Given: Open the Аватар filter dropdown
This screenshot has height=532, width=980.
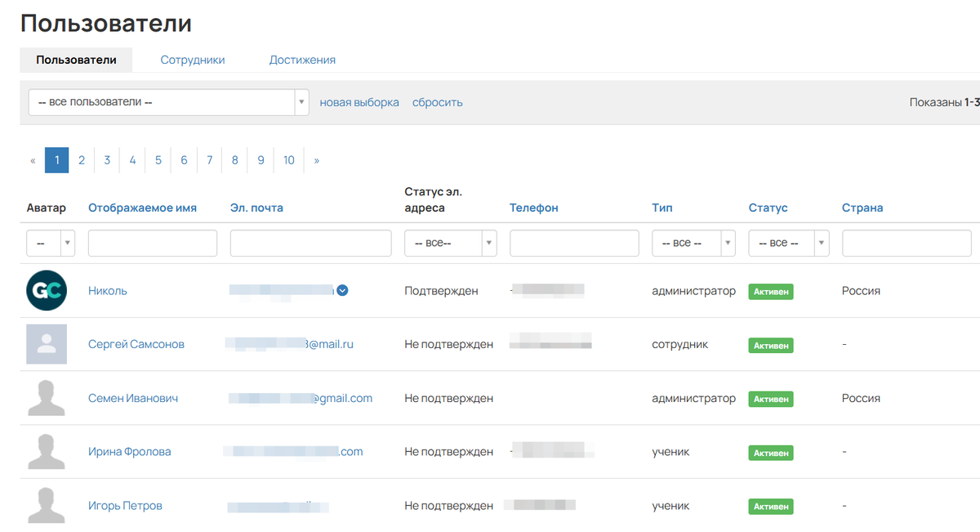Looking at the screenshot, I should tap(51, 243).
